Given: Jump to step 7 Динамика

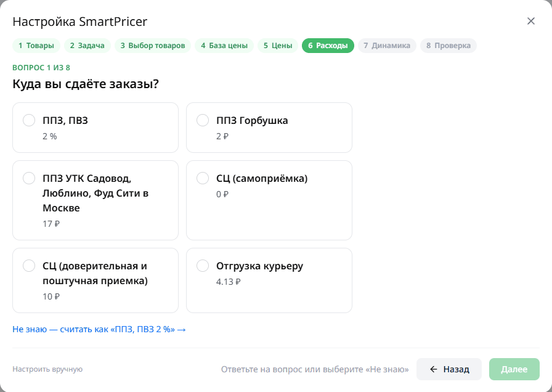Looking at the screenshot, I should coord(387,46).
